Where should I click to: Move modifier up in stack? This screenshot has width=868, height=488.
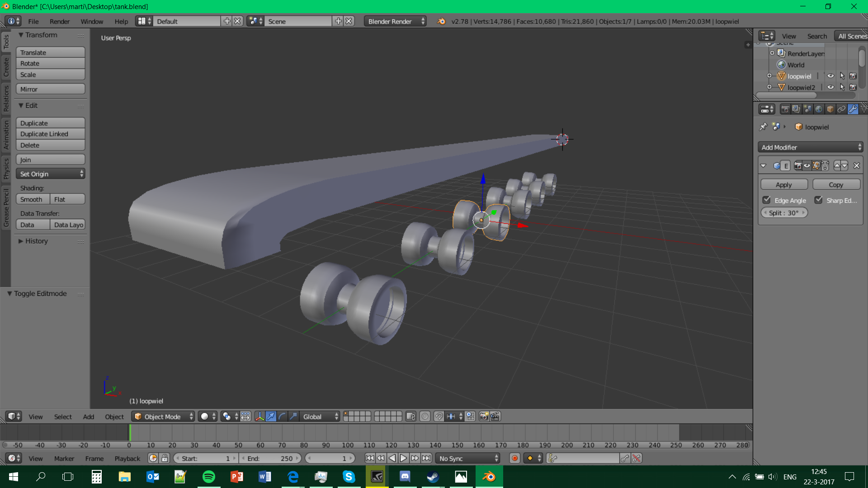click(837, 166)
